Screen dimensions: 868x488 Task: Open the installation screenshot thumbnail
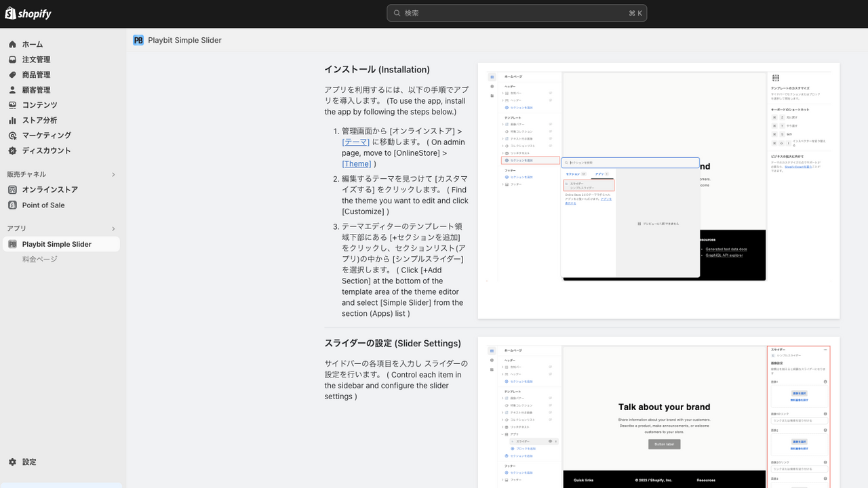(658, 190)
